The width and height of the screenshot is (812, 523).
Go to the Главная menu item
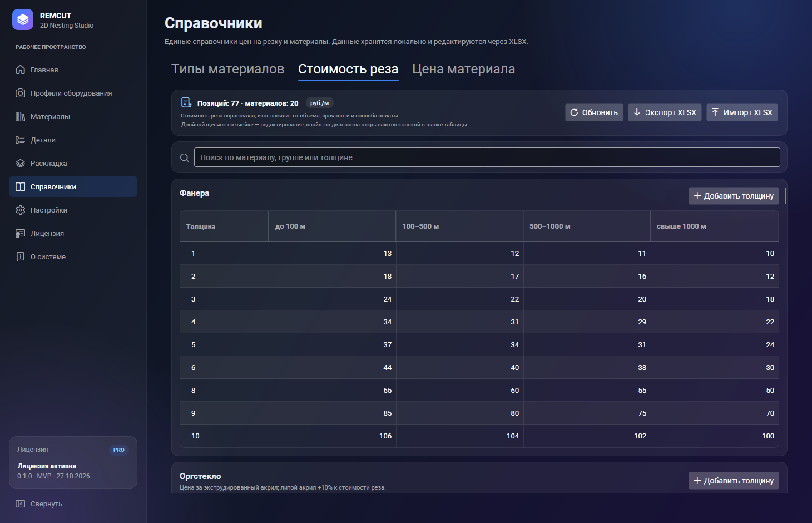coord(73,70)
